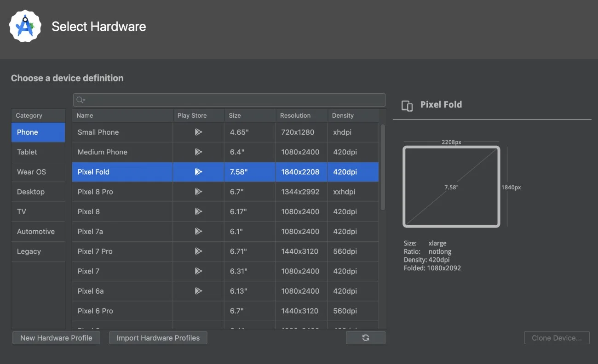
Task: Click the 6.31" size cell
Action: (x=250, y=271)
